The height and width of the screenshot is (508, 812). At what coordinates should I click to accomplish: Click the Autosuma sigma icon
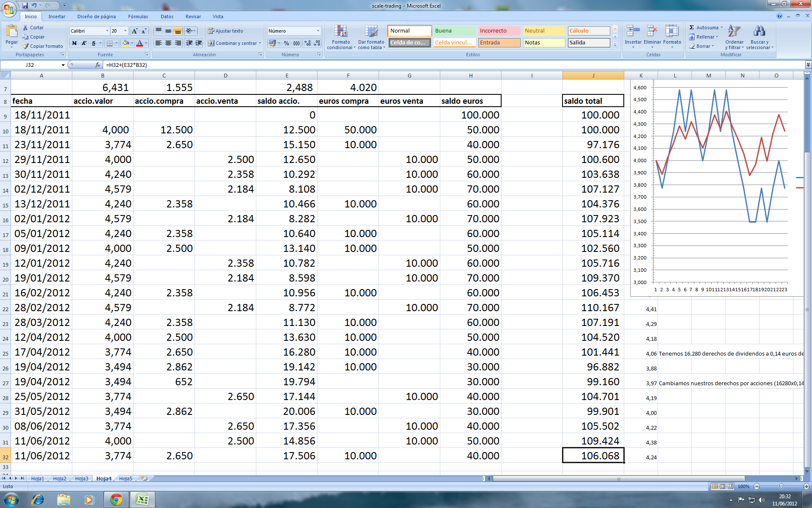point(692,28)
